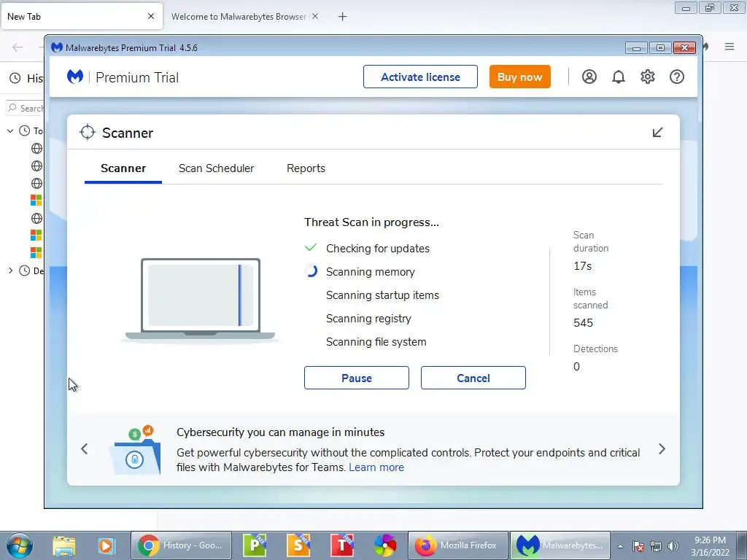Click Activate license button
The height and width of the screenshot is (560, 747).
point(420,77)
